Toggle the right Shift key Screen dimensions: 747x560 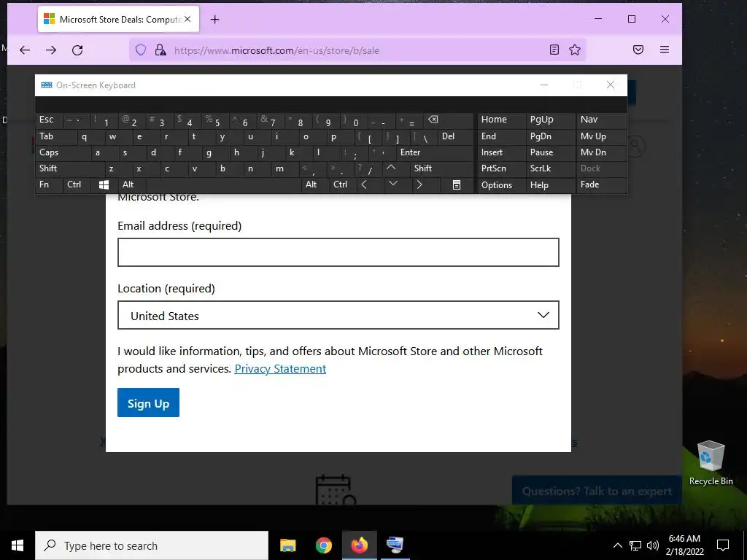(x=442, y=168)
